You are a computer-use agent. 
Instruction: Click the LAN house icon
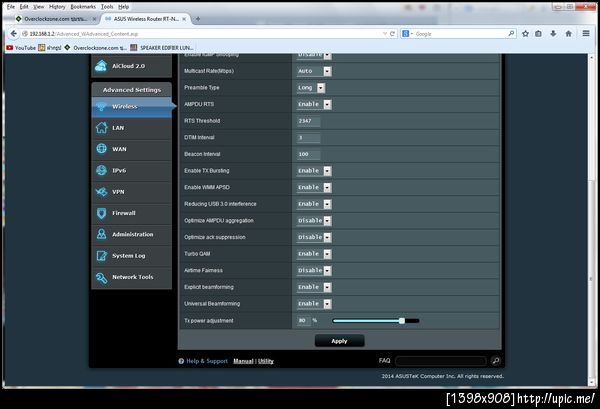(x=101, y=128)
